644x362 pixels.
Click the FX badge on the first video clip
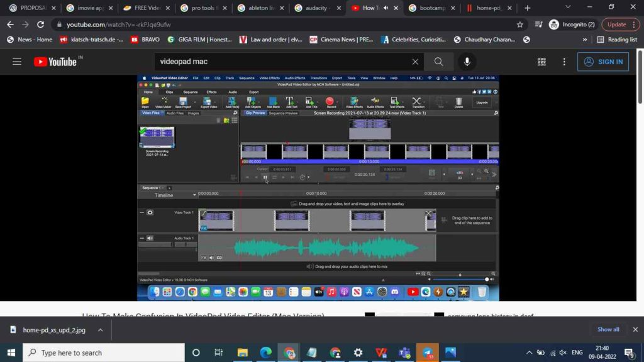[x=204, y=228]
